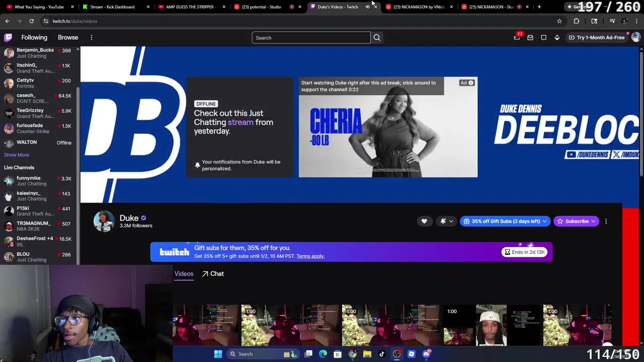Viewport: 644px width, 362px height.
Task: Click the Get Bits diamond icon
Action: (557, 38)
